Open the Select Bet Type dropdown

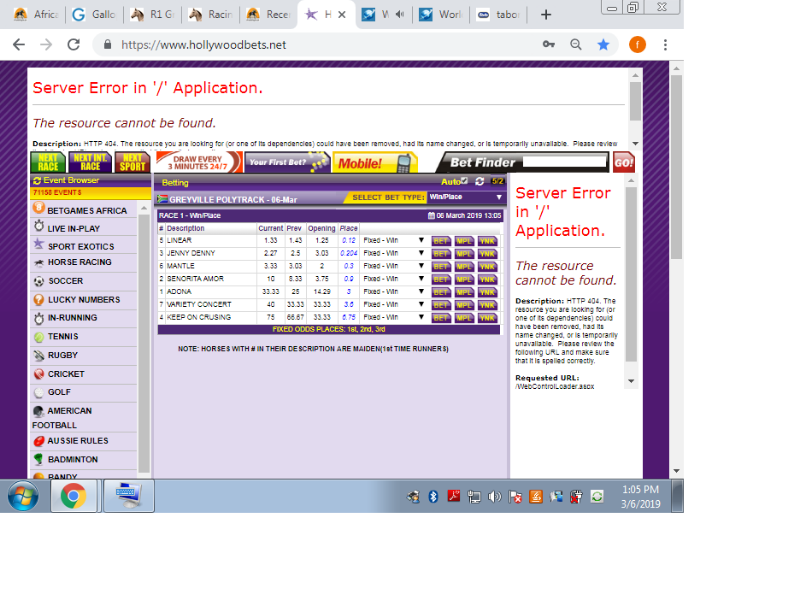[465, 197]
